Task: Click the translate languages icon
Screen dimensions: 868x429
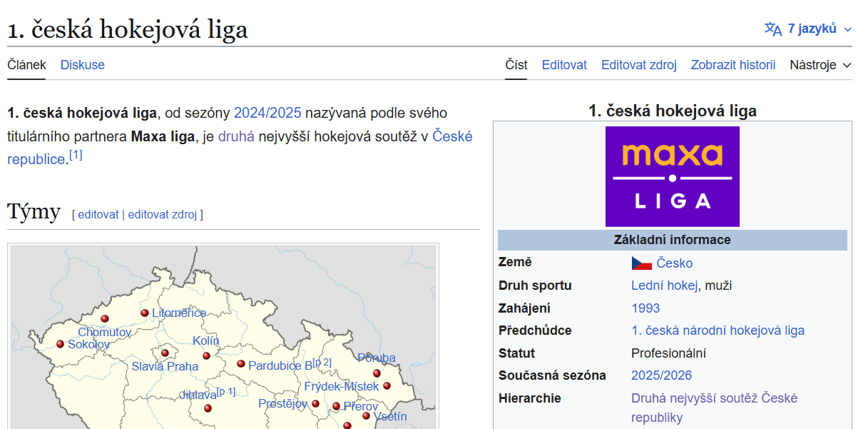Action: [x=772, y=29]
